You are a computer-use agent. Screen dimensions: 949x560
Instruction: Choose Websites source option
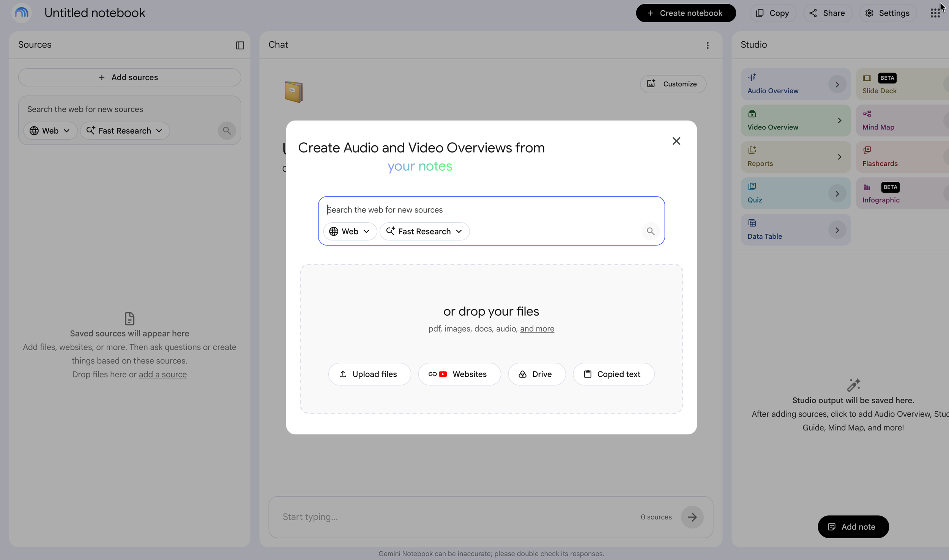pyautogui.click(x=459, y=374)
